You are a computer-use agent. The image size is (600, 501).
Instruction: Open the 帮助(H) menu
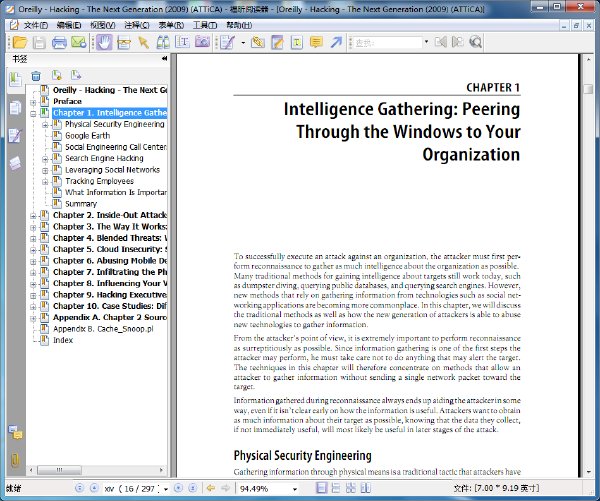click(x=239, y=25)
